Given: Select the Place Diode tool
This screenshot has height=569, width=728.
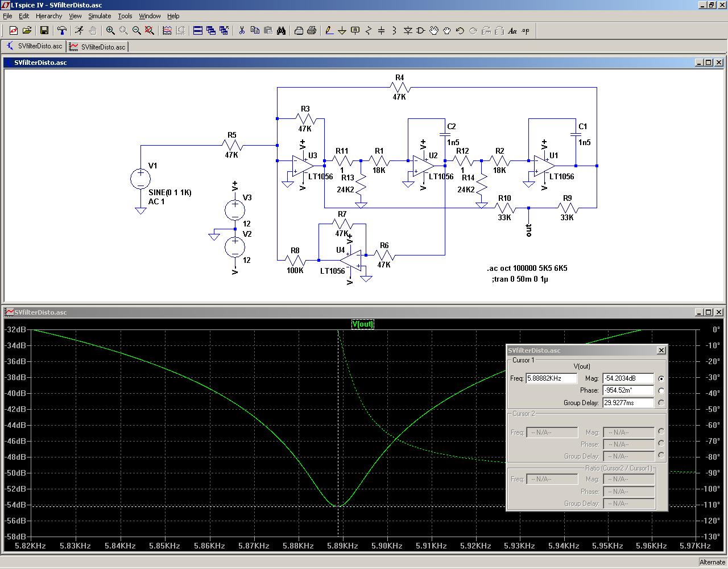Looking at the screenshot, I should (408, 31).
